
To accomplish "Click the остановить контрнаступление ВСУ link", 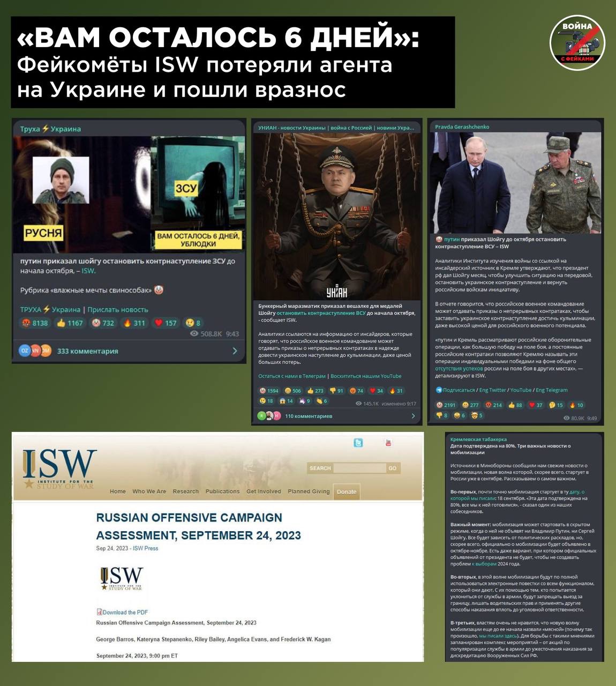I will 321,313.
